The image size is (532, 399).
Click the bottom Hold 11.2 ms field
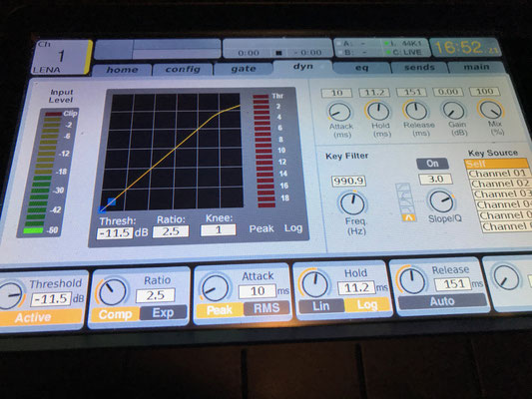[x=356, y=288]
